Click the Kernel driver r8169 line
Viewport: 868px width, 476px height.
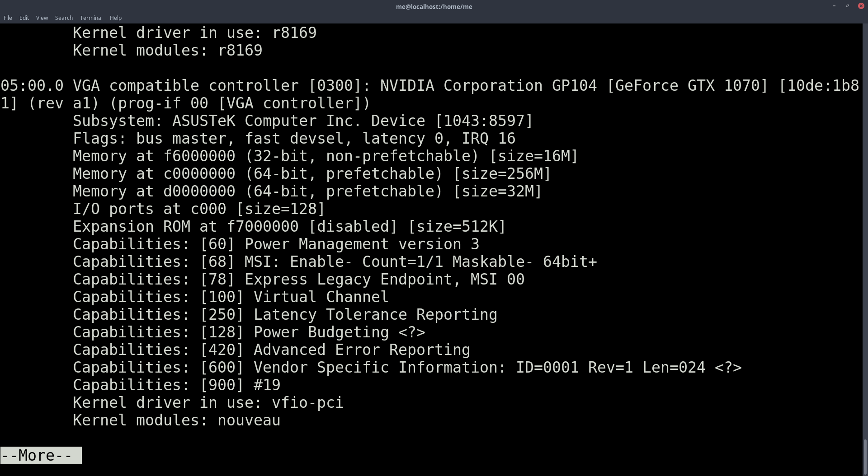click(x=194, y=32)
